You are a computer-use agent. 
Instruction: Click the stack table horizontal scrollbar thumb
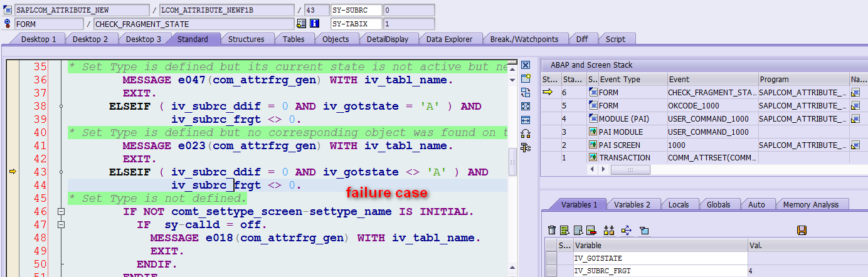[639, 170]
